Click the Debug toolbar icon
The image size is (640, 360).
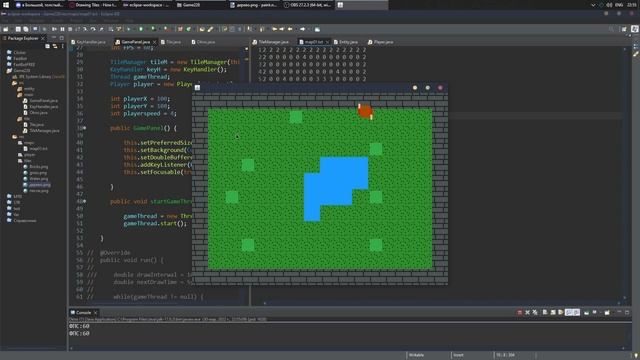tap(129, 29)
